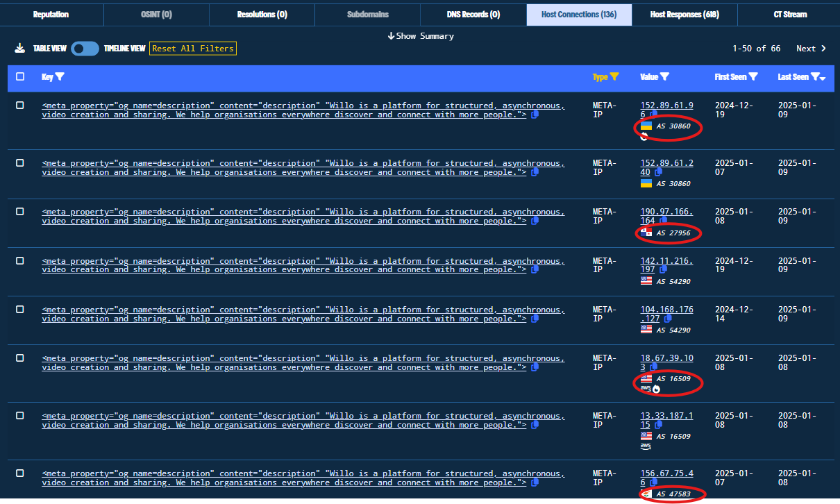
Task: Click the Key column header label
Action: [47, 77]
